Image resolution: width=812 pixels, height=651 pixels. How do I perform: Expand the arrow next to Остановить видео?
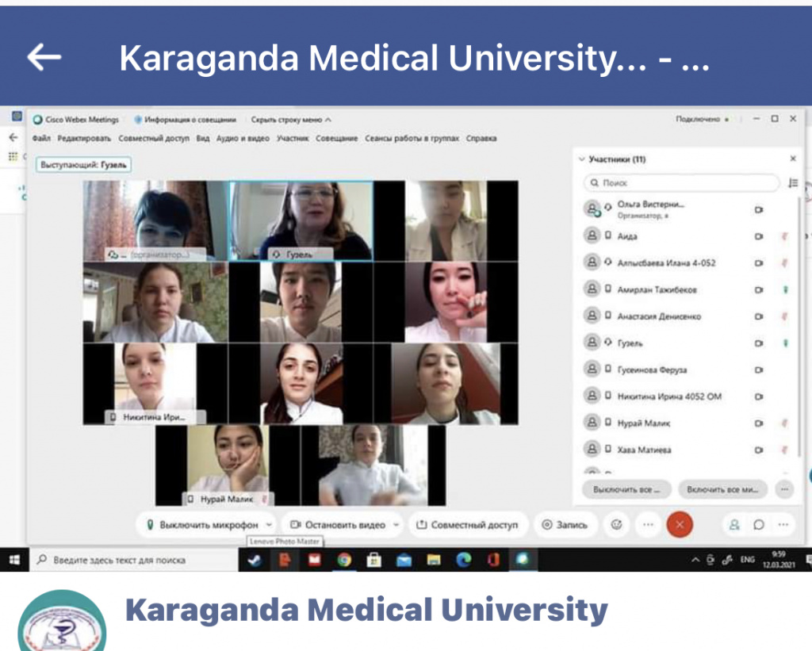[x=396, y=525]
